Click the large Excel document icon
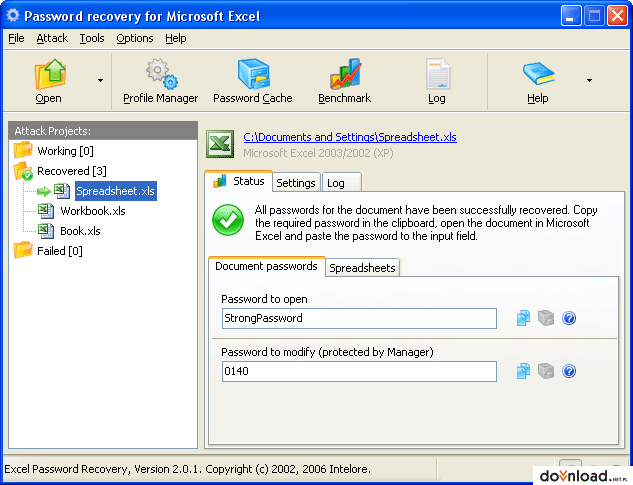Image resolution: width=633 pixels, height=485 pixels. coord(220,144)
